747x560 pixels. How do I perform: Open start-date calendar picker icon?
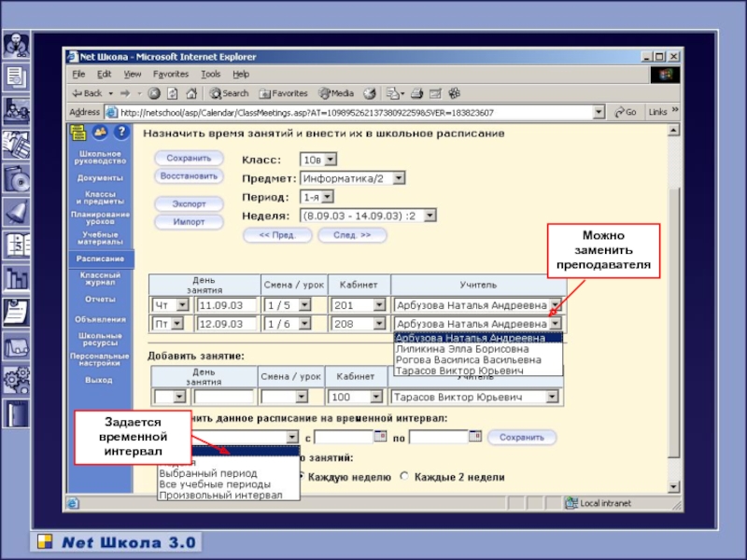coord(380,436)
